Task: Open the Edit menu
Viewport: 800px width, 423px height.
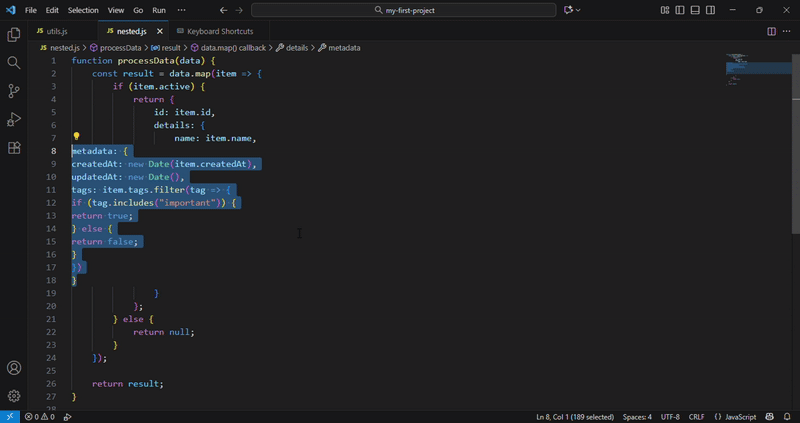Action: pos(52,10)
